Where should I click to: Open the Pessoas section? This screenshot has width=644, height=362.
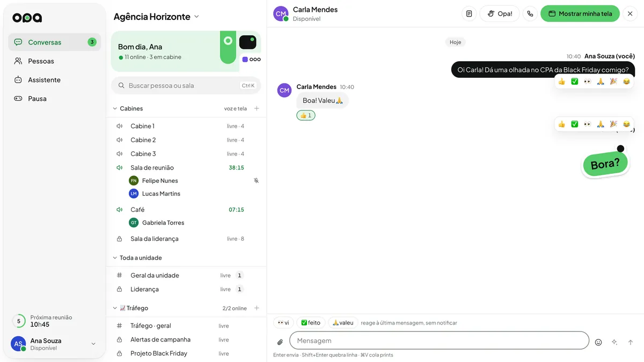tap(55, 61)
